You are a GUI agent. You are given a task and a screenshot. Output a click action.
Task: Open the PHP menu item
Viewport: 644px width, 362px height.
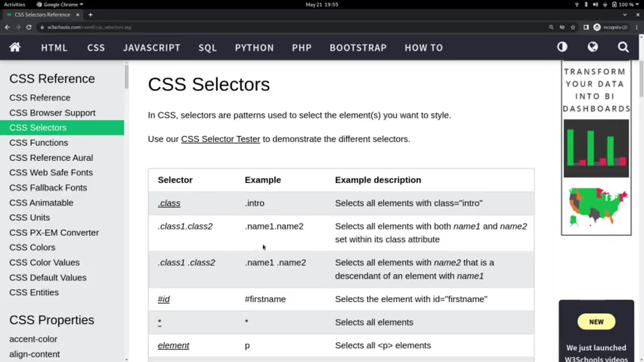tap(302, 48)
